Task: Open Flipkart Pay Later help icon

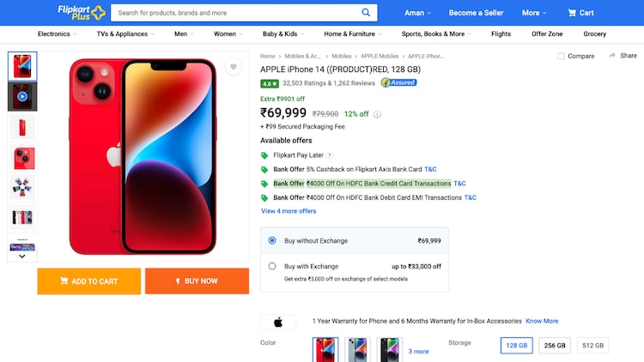Action: 330,155
